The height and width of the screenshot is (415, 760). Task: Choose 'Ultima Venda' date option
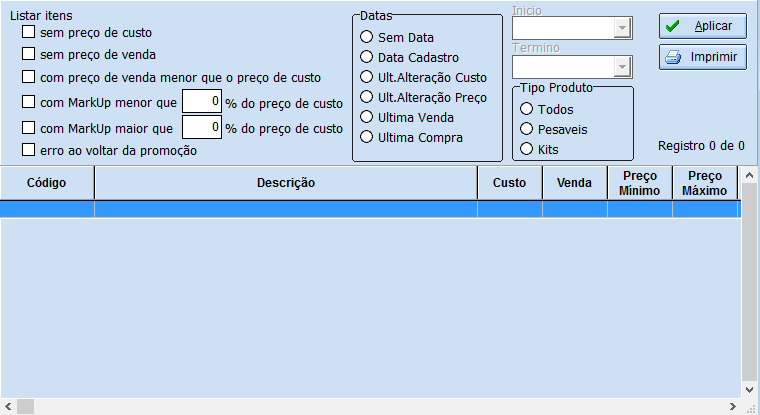pos(366,117)
